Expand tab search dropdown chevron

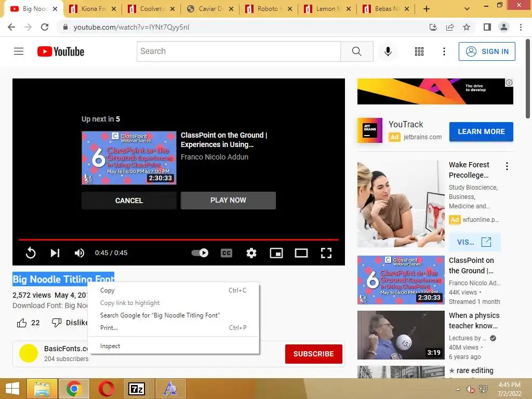(467, 9)
